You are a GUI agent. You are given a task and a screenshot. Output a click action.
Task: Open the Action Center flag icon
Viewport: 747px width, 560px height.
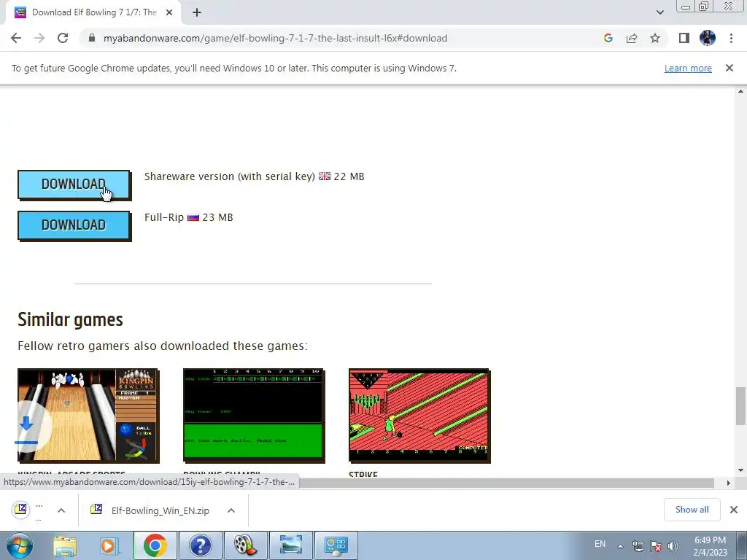click(x=656, y=546)
